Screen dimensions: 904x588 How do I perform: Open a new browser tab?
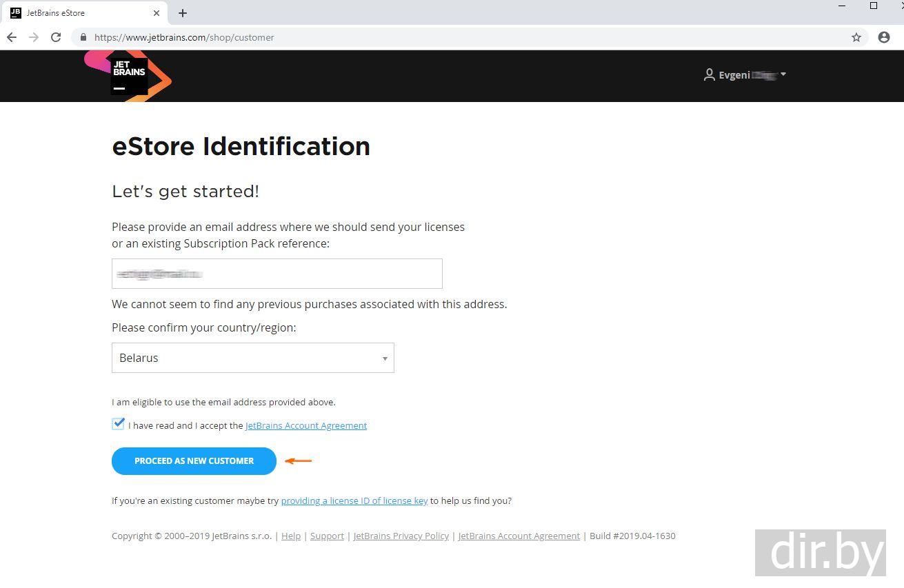coord(183,13)
